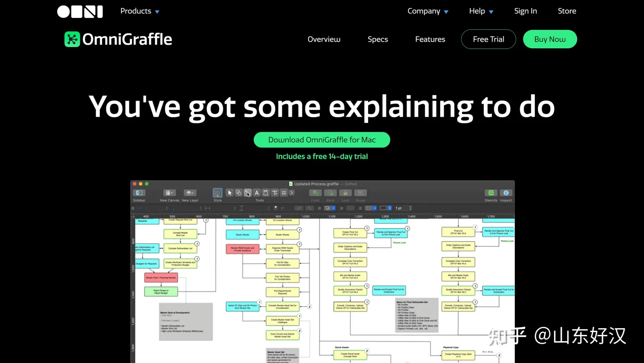Click the rotation angle dial knob

pos(275,208)
